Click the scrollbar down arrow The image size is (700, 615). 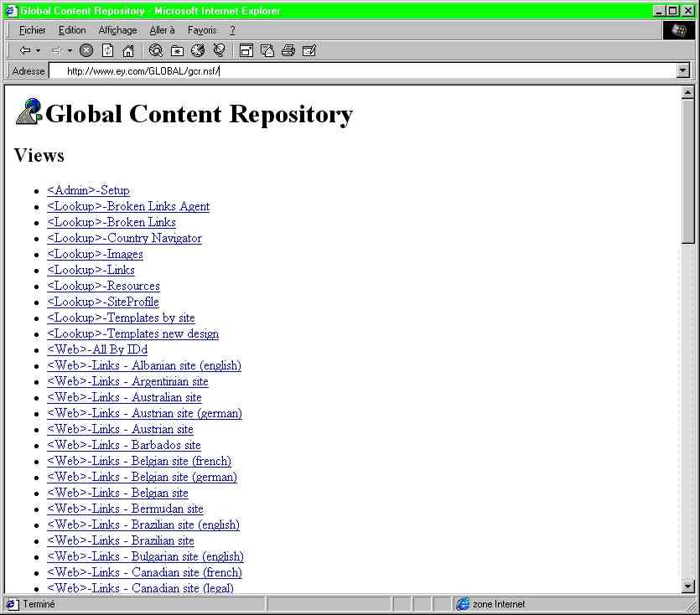tap(687, 586)
